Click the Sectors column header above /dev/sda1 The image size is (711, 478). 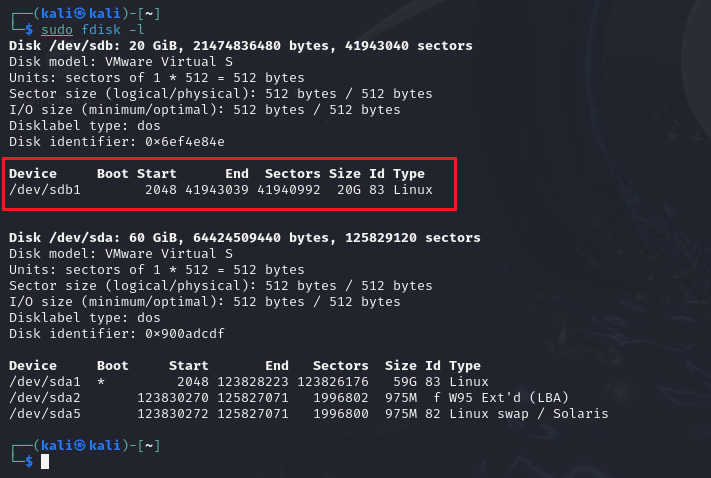[340, 365]
